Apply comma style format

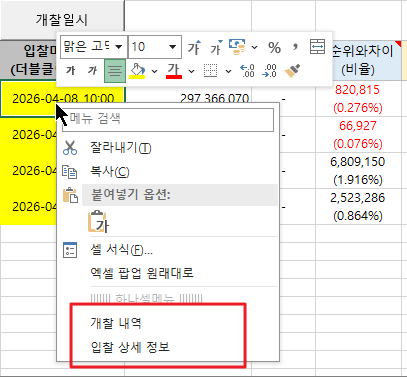tap(295, 48)
